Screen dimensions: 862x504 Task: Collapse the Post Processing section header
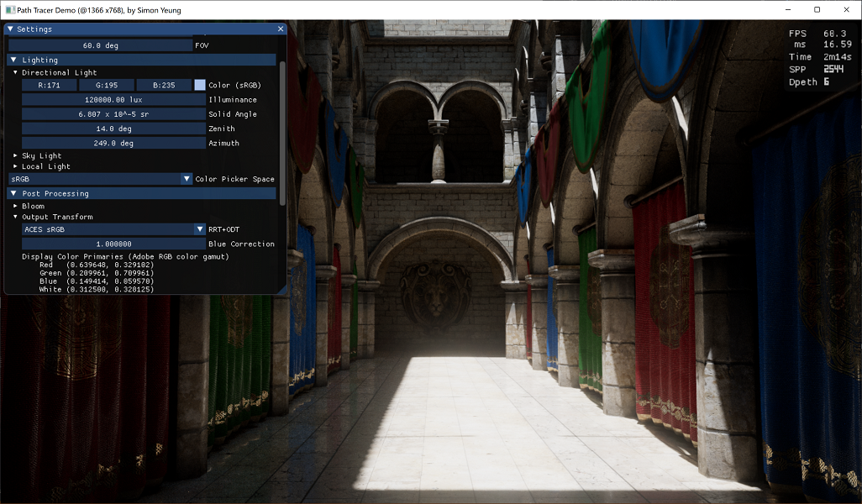point(142,193)
